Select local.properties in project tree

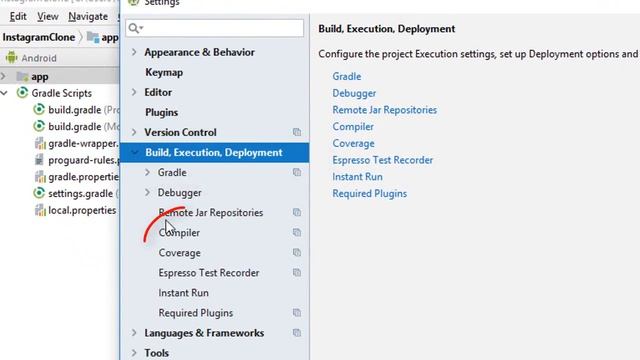pos(82,210)
